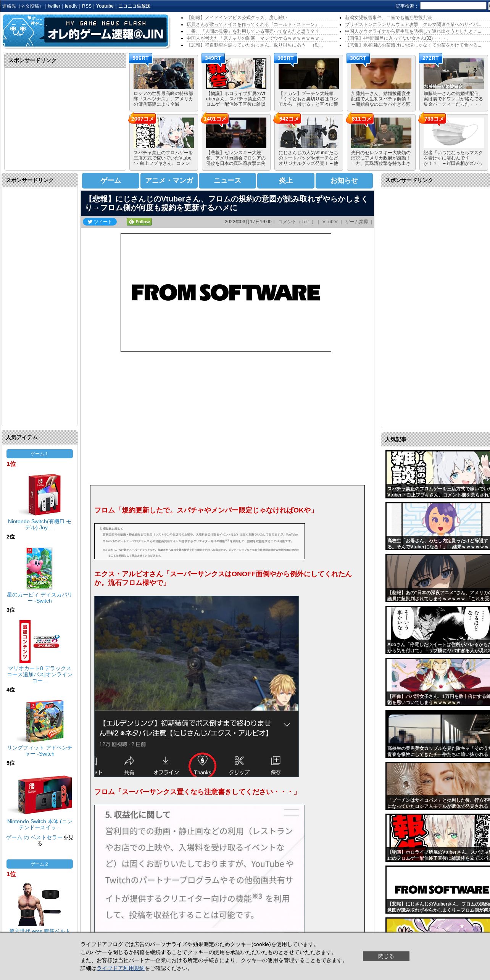Click the ゲーム２ ranking header button
This screenshot has height=980, width=490.
(x=39, y=864)
